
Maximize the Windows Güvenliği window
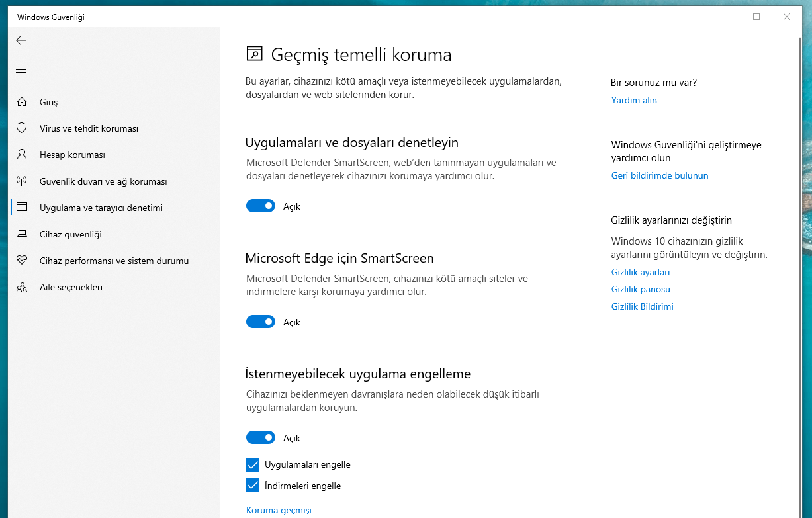(x=756, y=17)
